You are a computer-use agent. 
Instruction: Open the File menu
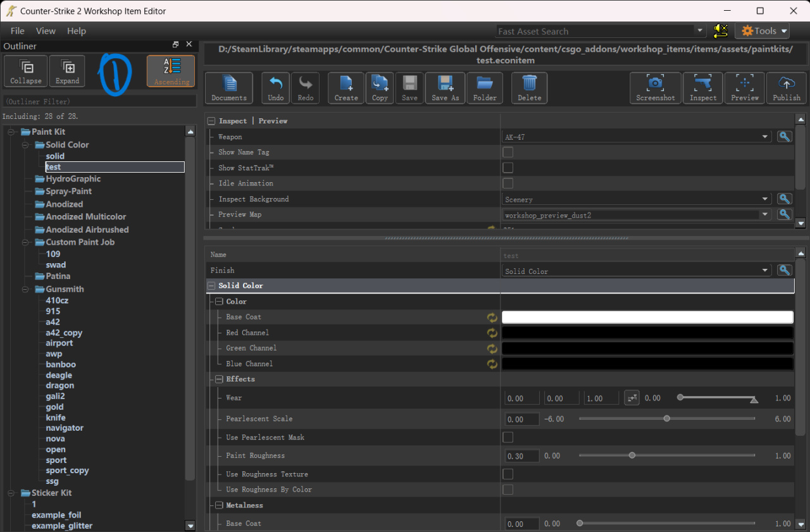(18, 30)
